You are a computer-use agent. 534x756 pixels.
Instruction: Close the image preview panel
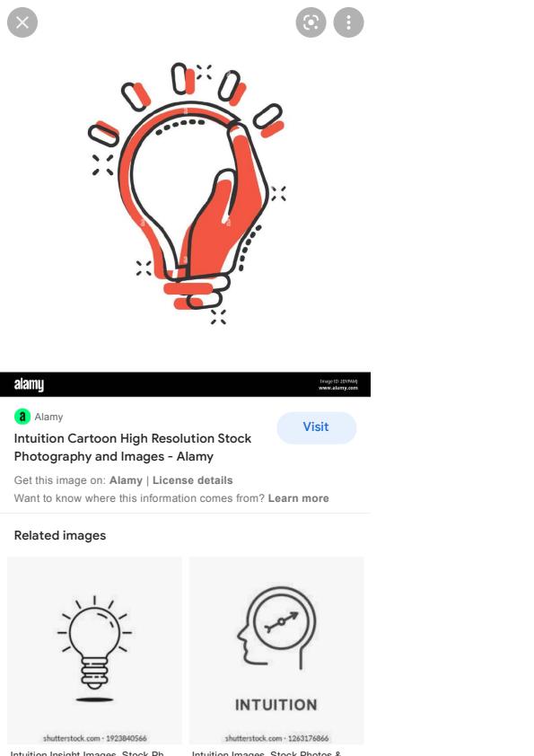22,22
